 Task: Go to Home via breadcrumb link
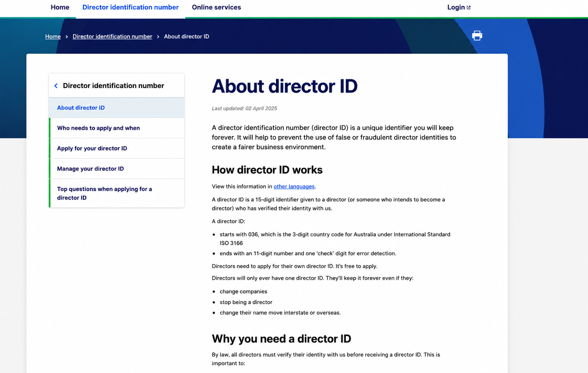point(53,37)
